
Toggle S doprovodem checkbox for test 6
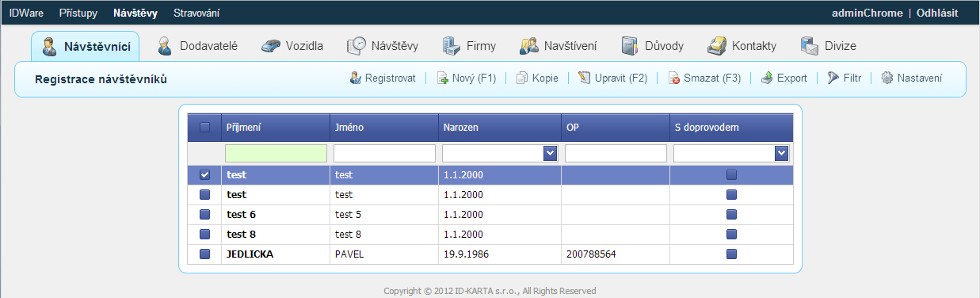click(x=731, y=214)
